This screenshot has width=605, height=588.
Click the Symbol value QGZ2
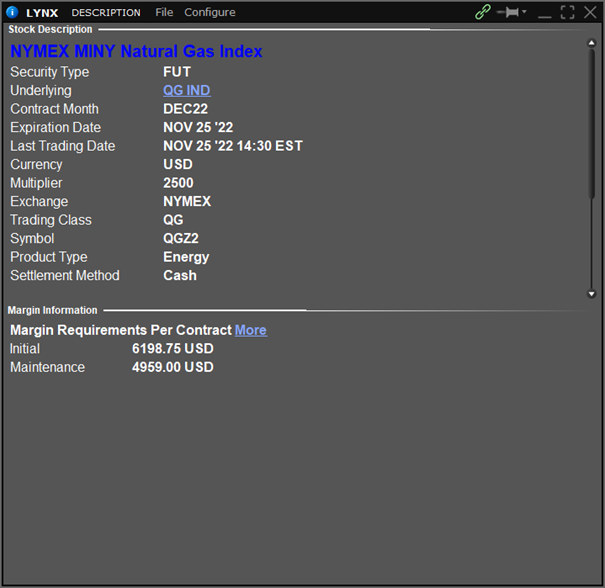[x=181, y=238]
